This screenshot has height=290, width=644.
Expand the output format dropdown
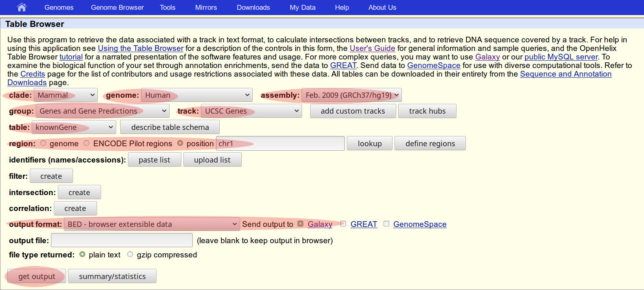pos(152,224)
